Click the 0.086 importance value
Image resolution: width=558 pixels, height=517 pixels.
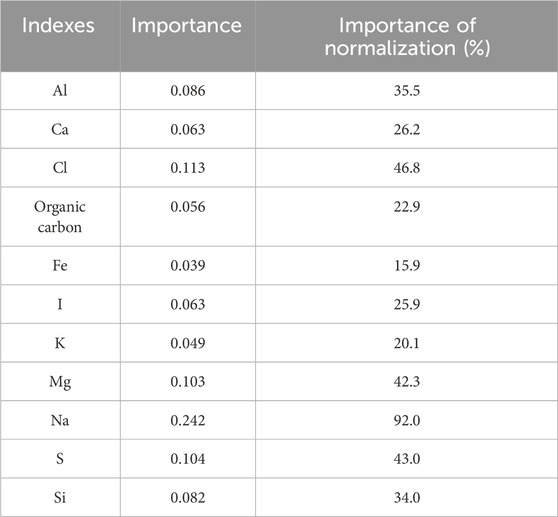point(188,91)
